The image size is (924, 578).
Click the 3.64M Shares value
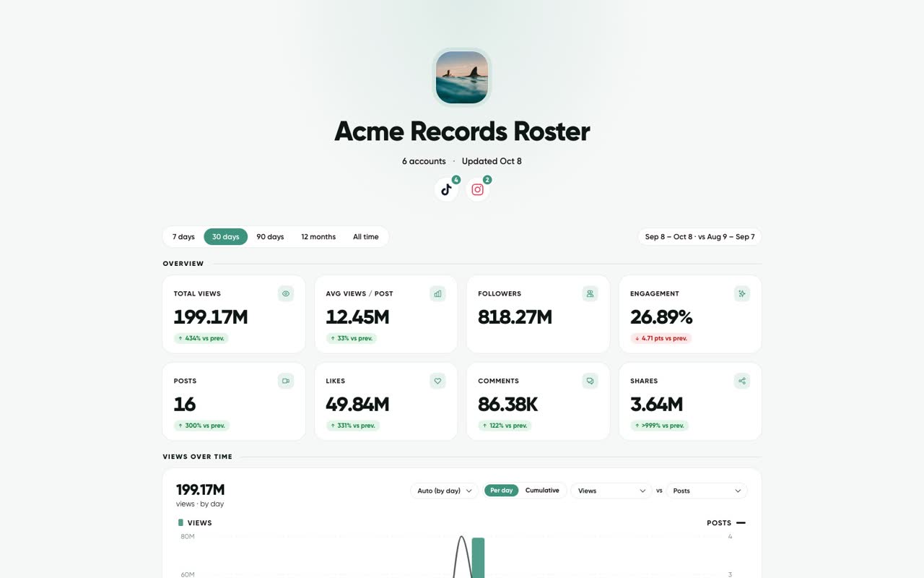[x=656, y=405]
